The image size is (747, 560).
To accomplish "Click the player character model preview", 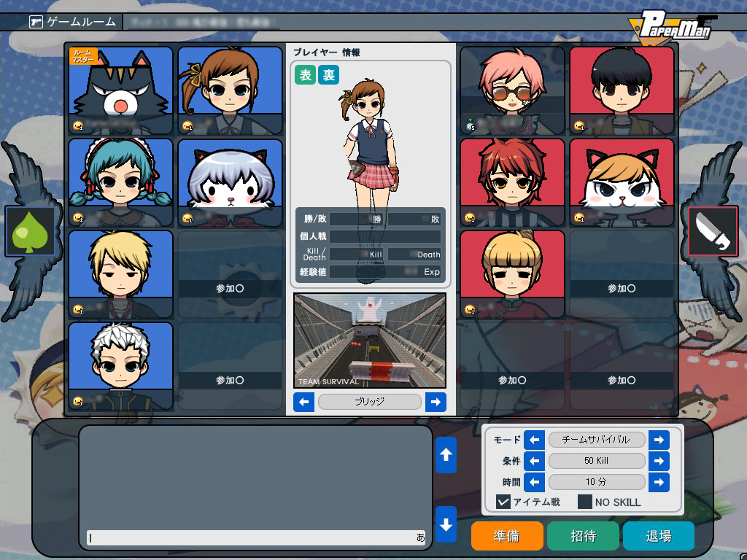I will 369,181.
